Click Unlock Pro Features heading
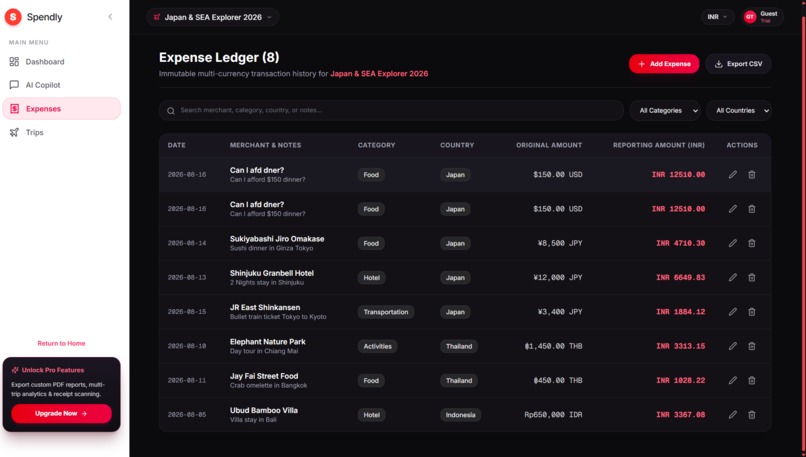The height and width of the screenshot is (457, 806). pos(52,370)
